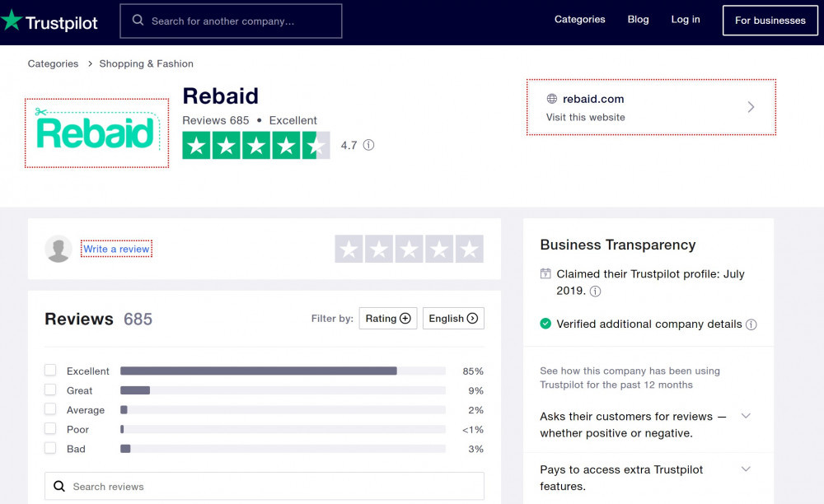824x504 pixels.
Task: Click the green verified checkmark icon
Action: [x=545, y=324]
